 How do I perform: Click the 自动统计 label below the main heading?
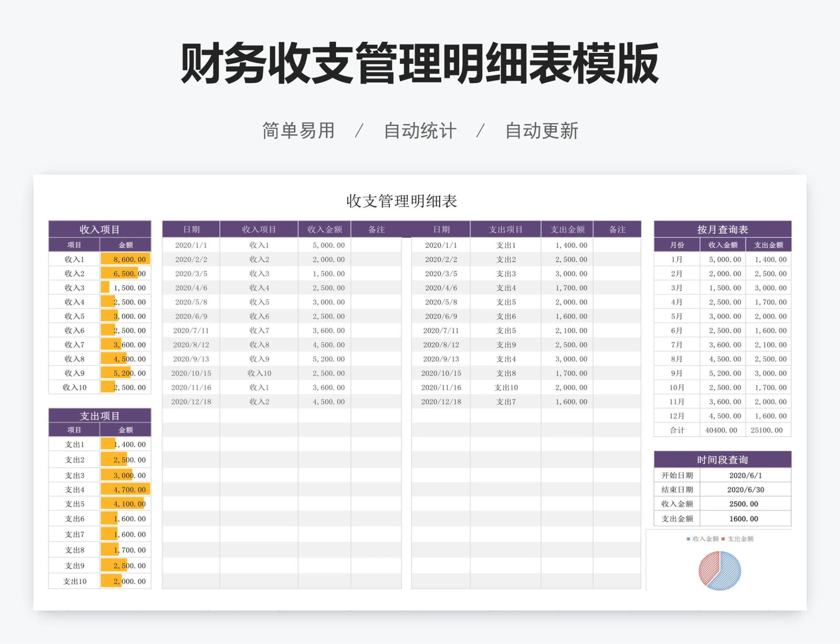(419, 130)
